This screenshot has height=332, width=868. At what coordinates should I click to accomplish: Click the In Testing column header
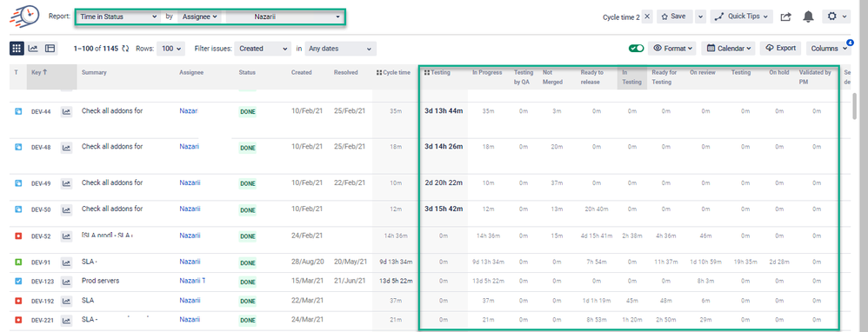click(x=631, y=76)
